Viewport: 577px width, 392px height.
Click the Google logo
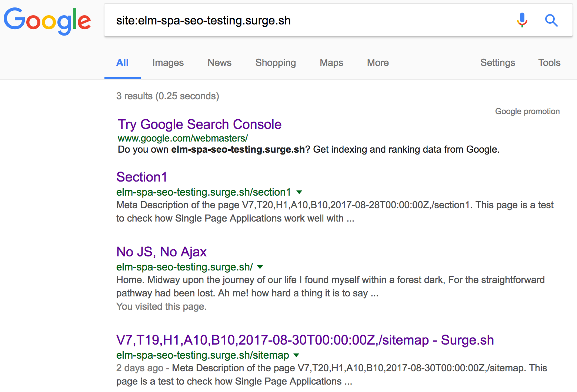pos(47,21)
